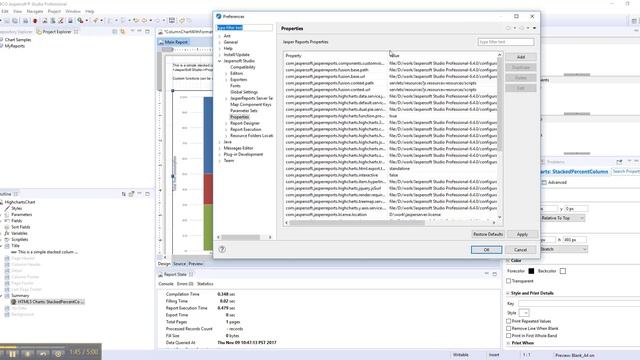Click the perspective icon at toolbar far right
640x360 pixels.
pyautogui.click(x=634, y=21)
